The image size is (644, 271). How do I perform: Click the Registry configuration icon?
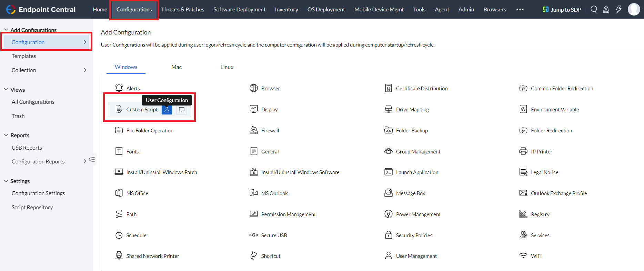(523, 214)
